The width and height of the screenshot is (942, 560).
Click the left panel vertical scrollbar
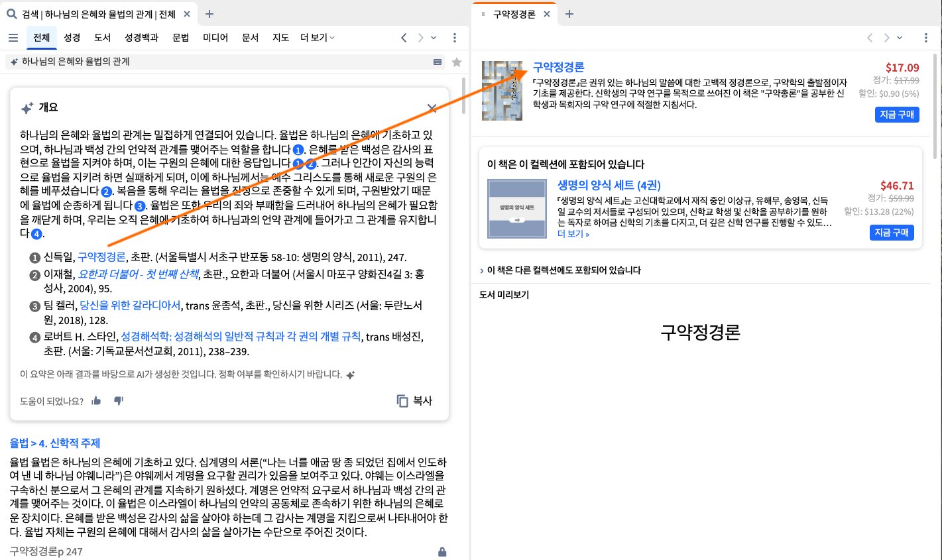[x=463, y=95]
